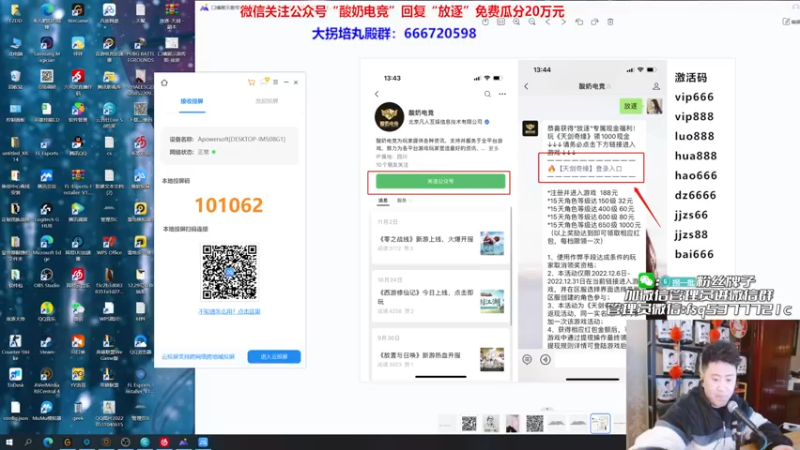Zoom out of the viewed image
This screenshot has height=450, width=800.
click(x=532, y=22)
